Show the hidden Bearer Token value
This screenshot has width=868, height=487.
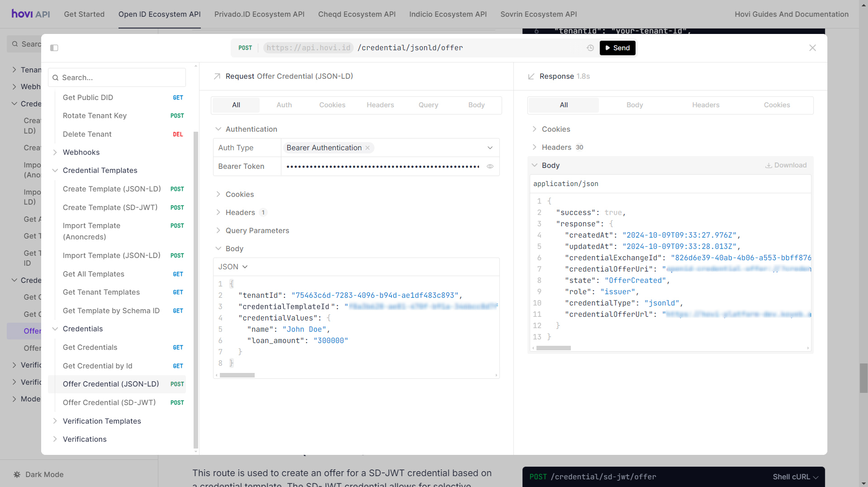click(490, 167)
